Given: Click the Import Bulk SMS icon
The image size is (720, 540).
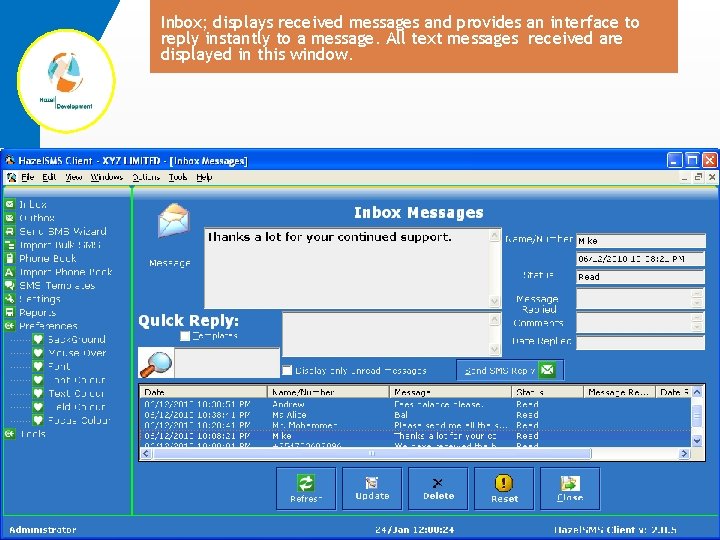Looking at the screenshot, I should 10,245.
